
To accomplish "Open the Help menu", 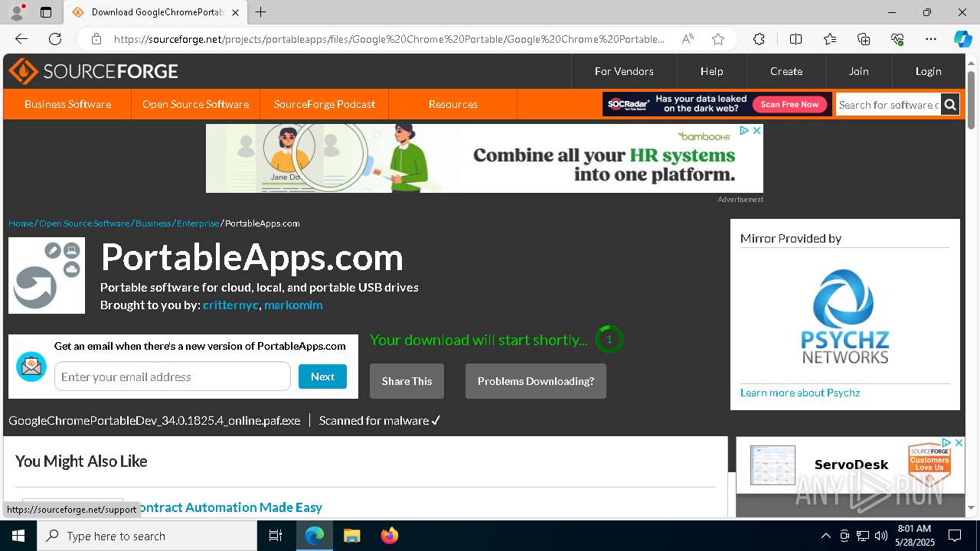I will pyautogui.click(x=711, y=71).
